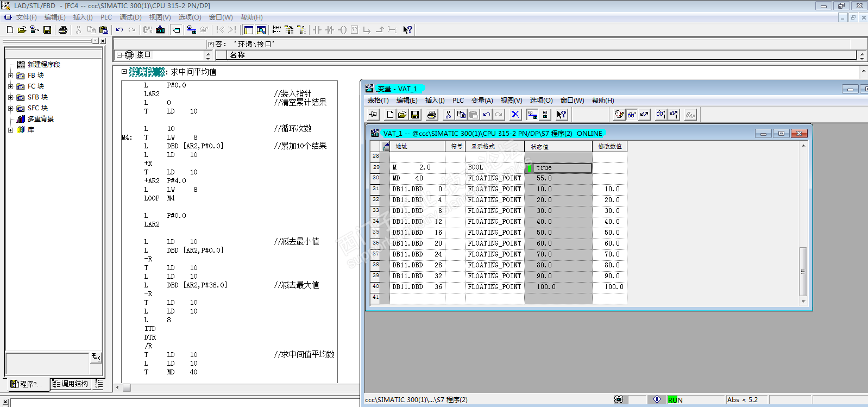Print the block from the LAD/STL/FBD toolbar
Viewport: 868px width, 407px height.
[63, 30]
